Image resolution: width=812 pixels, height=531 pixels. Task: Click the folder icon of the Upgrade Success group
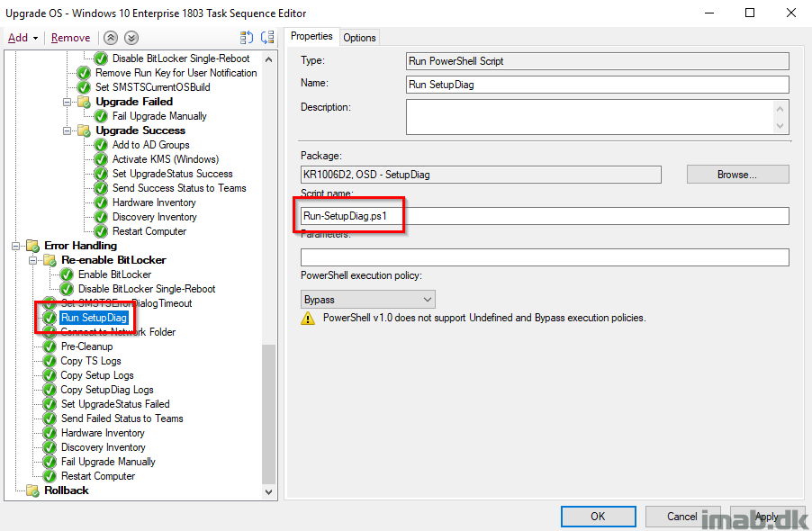coord(84,130)
